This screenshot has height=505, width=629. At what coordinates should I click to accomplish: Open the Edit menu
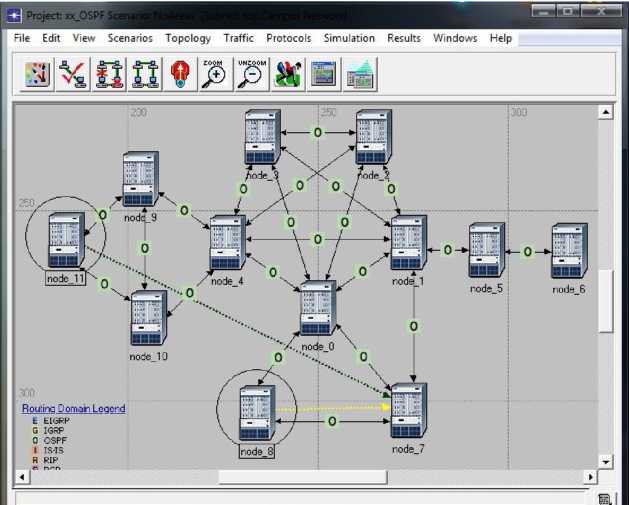[x=51, y=38]
